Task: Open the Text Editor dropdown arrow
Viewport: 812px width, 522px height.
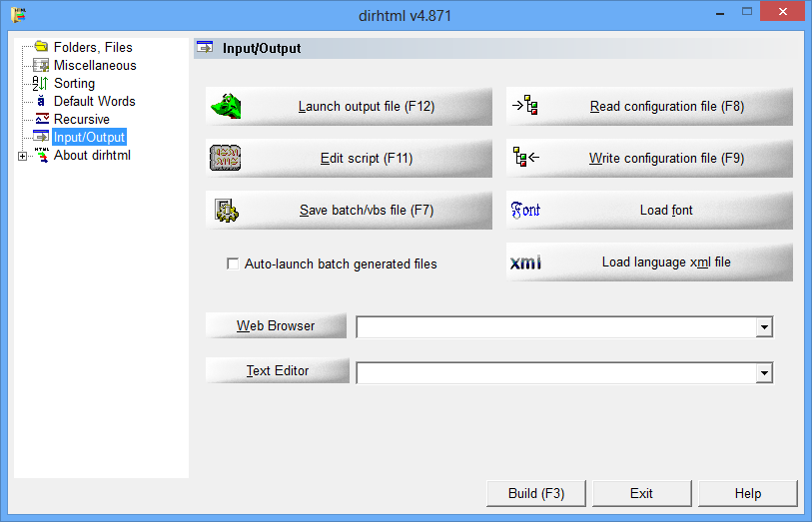Action: (x=764, y=372)
